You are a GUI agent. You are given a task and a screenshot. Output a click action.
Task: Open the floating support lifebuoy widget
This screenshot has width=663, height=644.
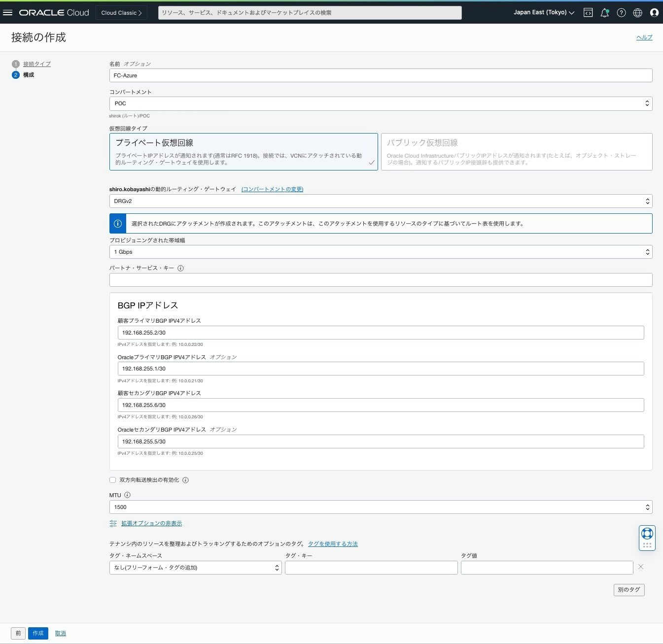(647, 534)
